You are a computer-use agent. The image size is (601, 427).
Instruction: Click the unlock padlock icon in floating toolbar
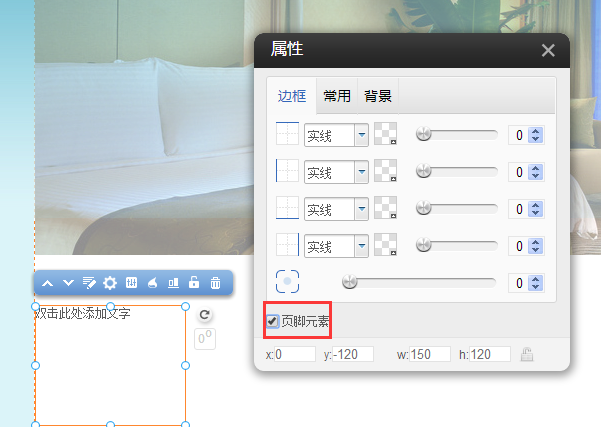[x=194, y=284]
